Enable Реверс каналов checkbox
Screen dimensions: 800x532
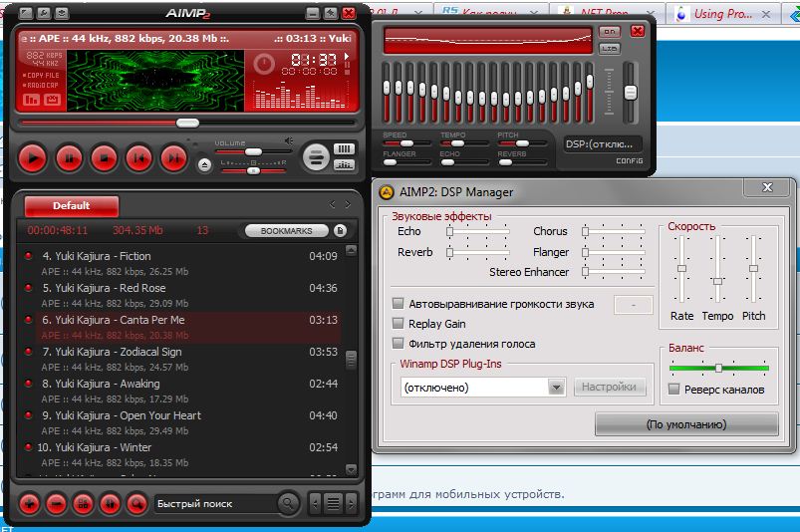click(x=674, y=390)
